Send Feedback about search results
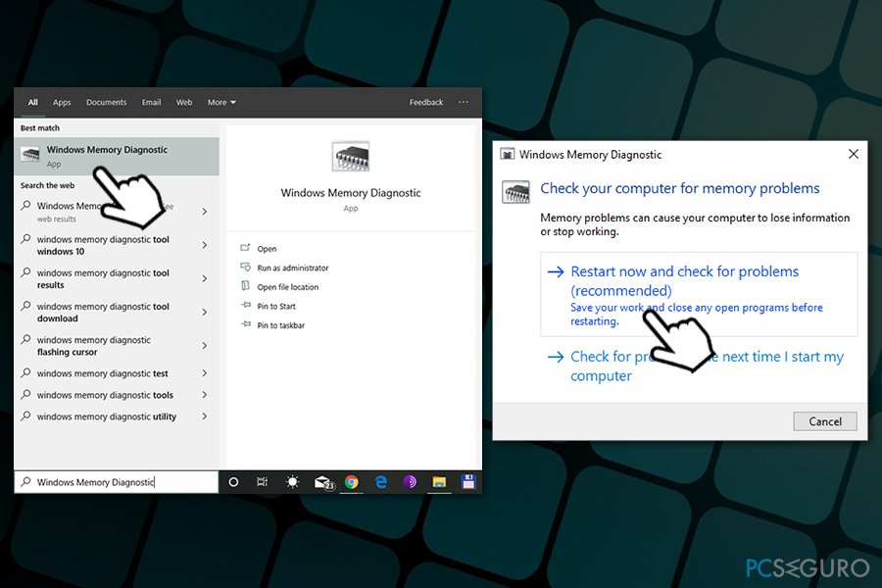Viewport: 882px width, 588px height. click(x=426, y=102)
